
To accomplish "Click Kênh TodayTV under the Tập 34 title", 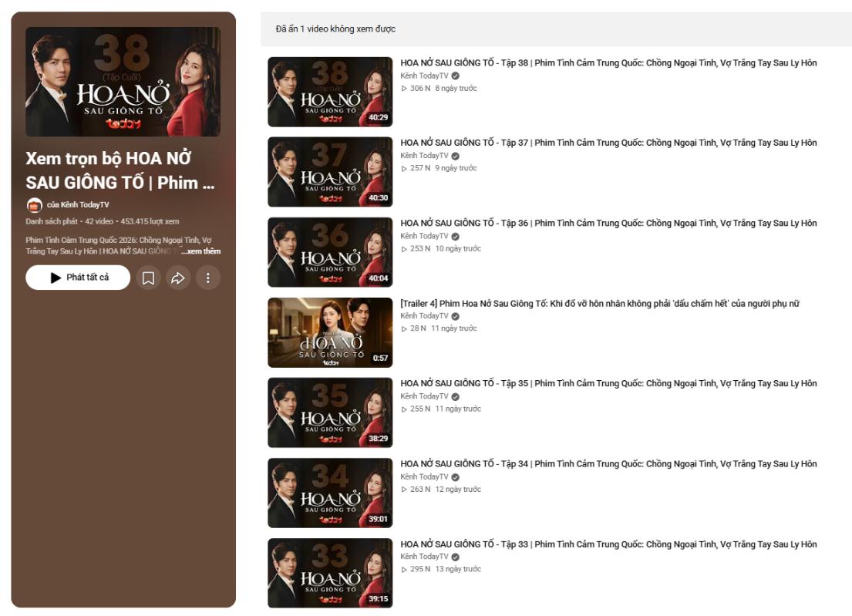I will pos(424,477).
